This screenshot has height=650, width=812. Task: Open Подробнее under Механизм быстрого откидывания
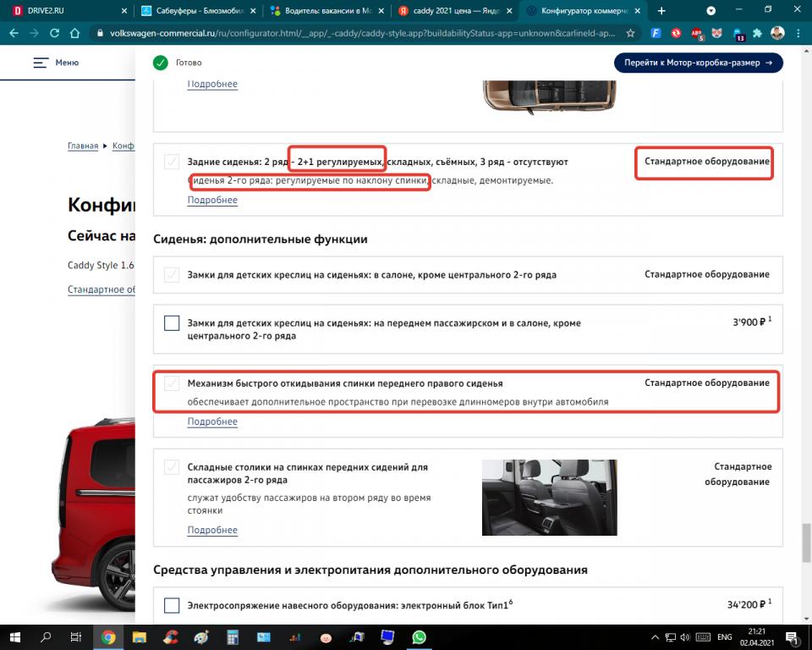[212, 421]
